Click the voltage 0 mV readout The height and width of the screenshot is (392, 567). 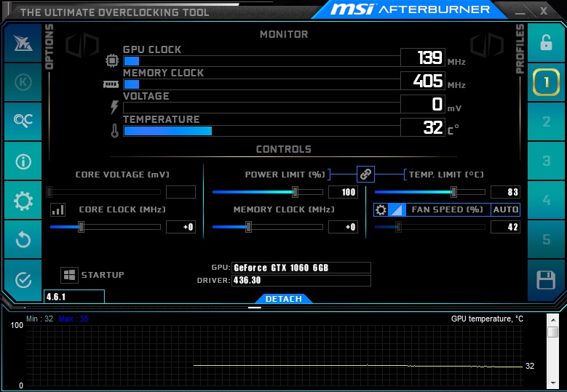click(423, 104)
